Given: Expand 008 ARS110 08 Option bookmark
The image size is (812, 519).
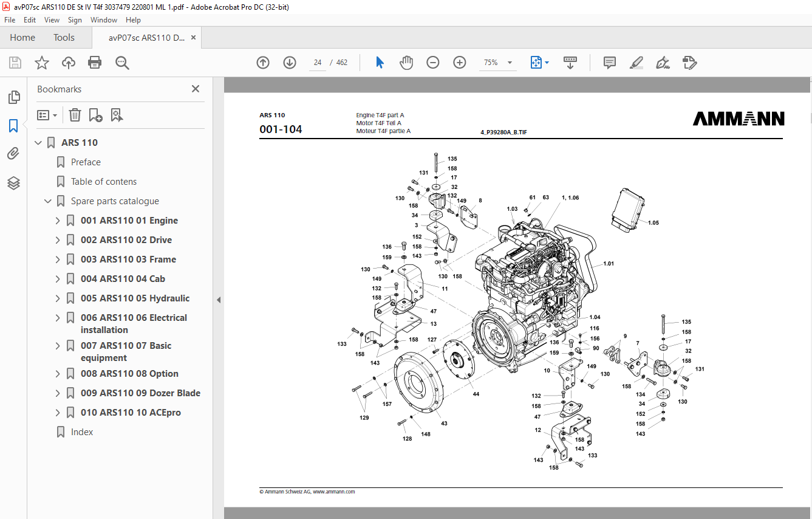Looking at the screenshot, I should coord(58,374).
